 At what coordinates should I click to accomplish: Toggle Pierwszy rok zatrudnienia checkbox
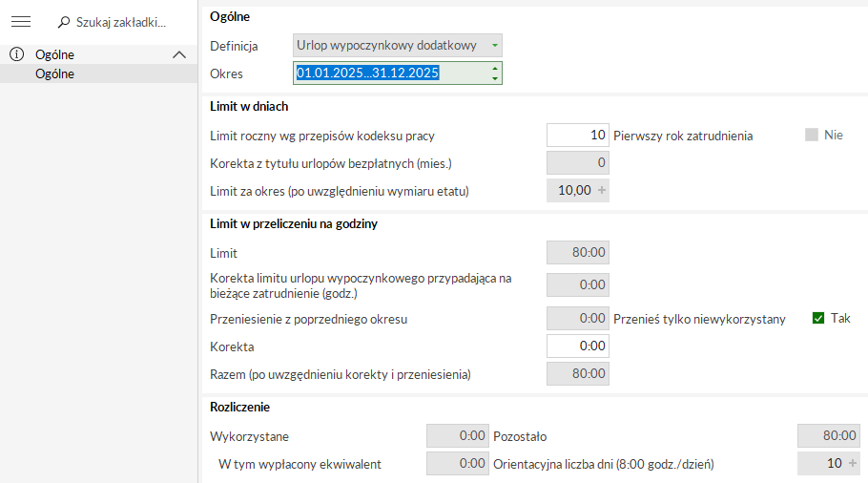812,135
